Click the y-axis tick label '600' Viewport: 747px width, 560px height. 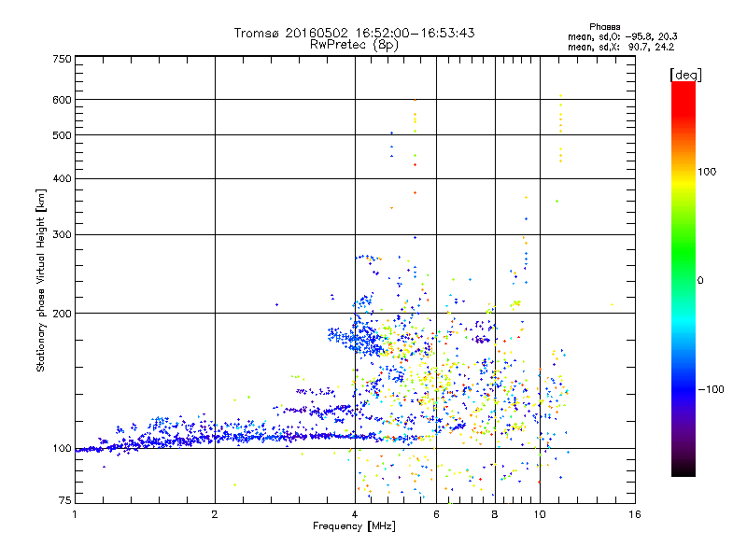coord(63,100)
